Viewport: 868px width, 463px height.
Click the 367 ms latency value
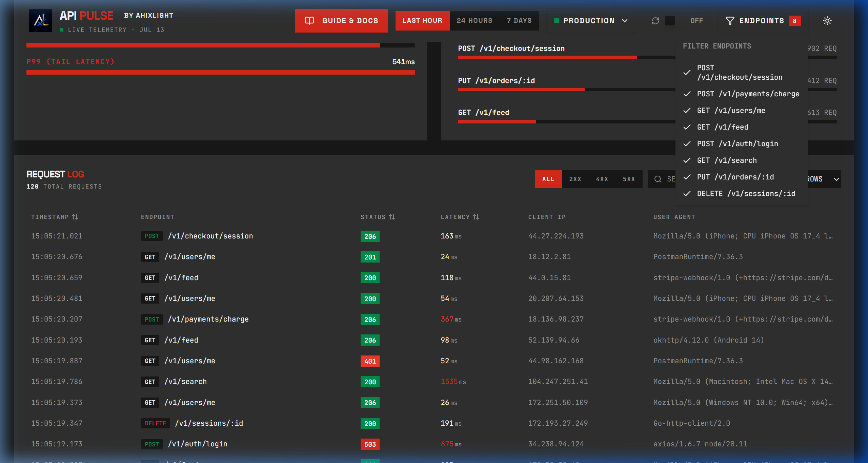coord(451,319)
